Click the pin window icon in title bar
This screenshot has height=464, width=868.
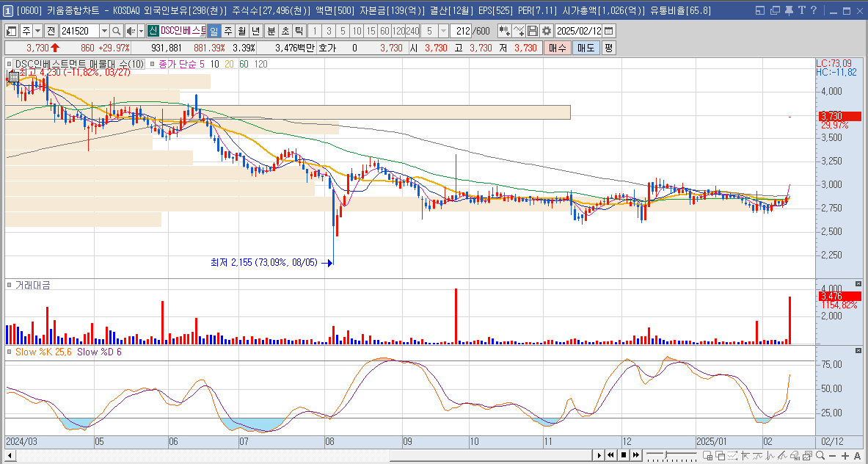[789, 10]
